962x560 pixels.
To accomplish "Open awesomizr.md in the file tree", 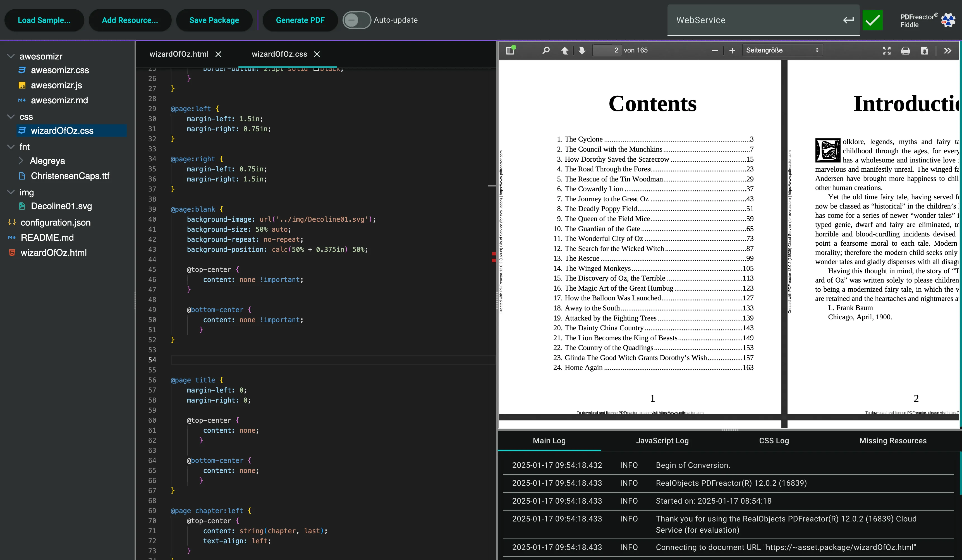I will [x=59, y=100].
